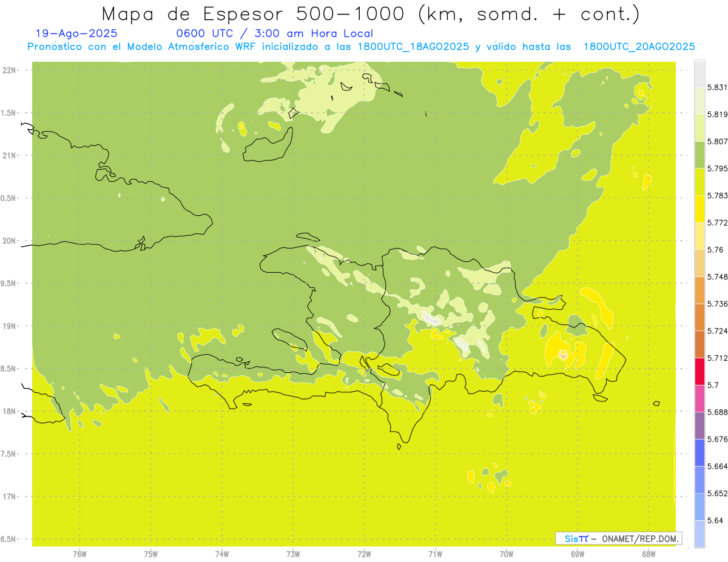Click the green colorbar band between 5.795 and 5.807
Viewport: 728px width, 562px height.
(699, 155)
